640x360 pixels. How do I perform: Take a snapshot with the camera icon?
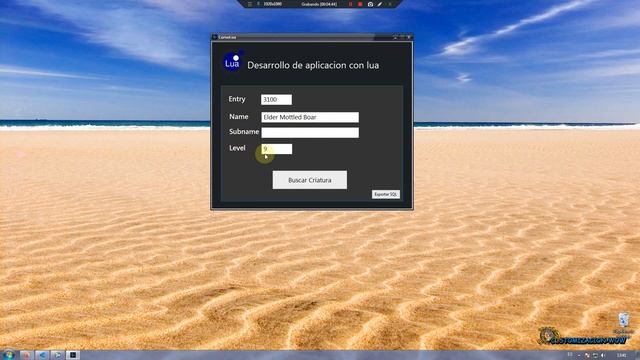370,4
